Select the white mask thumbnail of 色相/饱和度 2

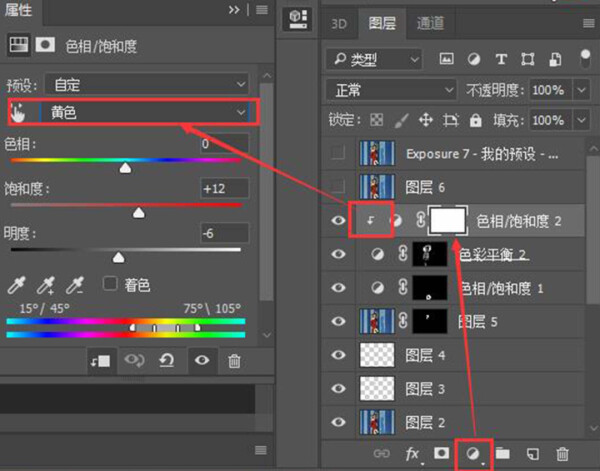click(x=448, y=220)
